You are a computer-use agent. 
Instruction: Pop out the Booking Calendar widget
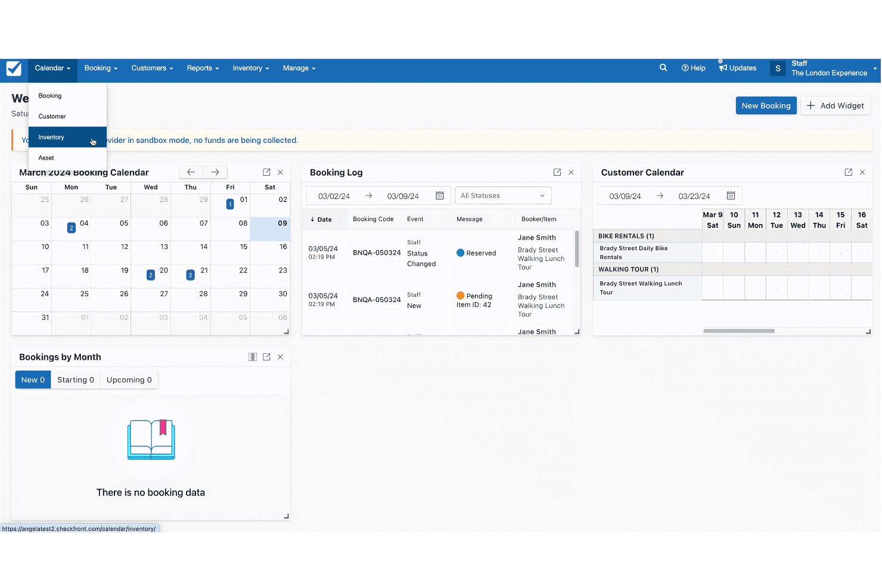(266, 172)
